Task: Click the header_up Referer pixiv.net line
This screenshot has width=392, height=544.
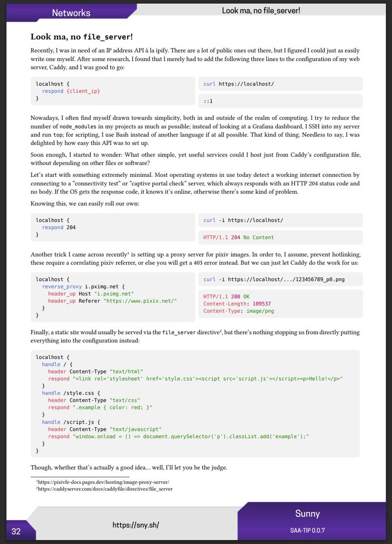Action: (x=112, y=301)
